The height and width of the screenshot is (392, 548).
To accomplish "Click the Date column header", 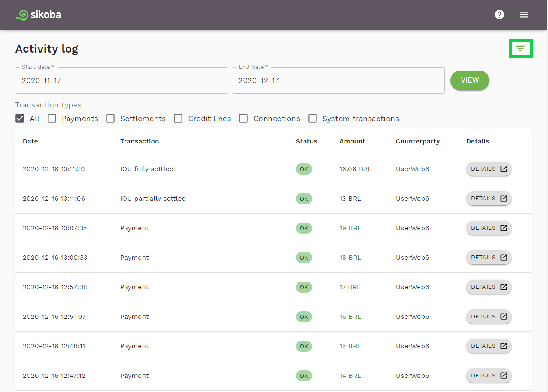I will coord(30,141).
